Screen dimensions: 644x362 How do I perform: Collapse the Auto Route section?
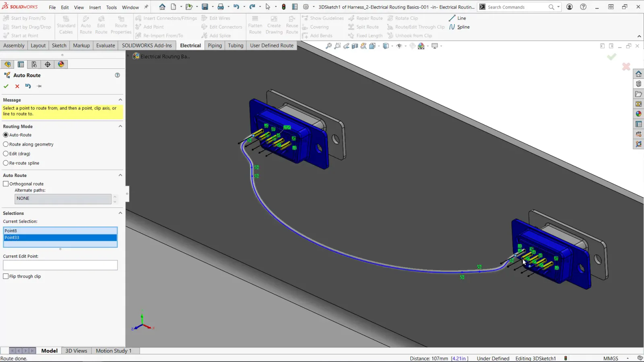(x=120, y=175)
